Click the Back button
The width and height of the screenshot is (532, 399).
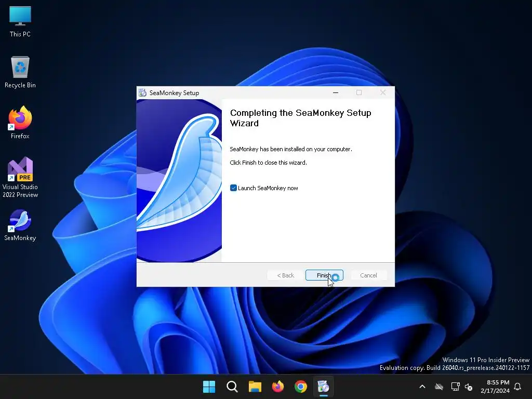point(285,275)
